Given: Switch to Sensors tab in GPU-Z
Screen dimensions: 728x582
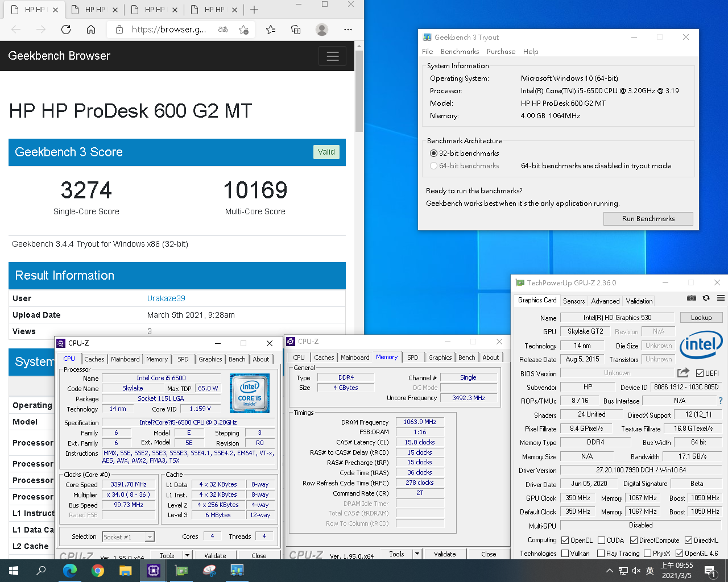Looking at the screenshot, I should click(574, 301).
